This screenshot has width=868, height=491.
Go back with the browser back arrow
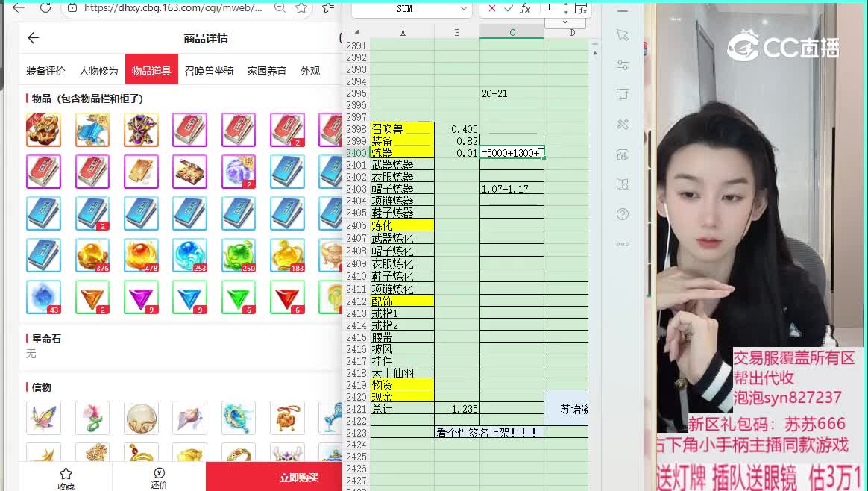point(18,7)
